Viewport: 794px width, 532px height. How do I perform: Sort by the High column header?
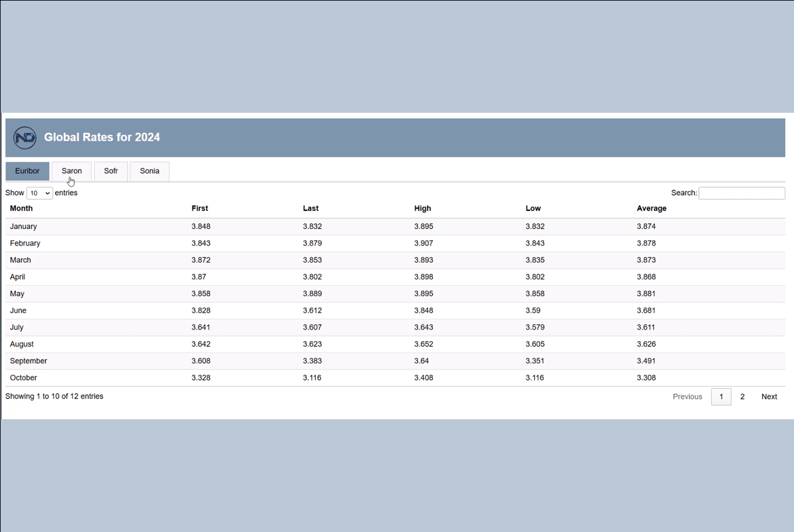422,208
